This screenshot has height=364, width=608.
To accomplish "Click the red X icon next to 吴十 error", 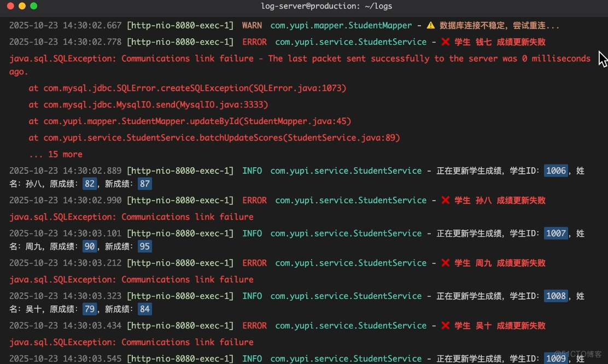I will 446,325.
